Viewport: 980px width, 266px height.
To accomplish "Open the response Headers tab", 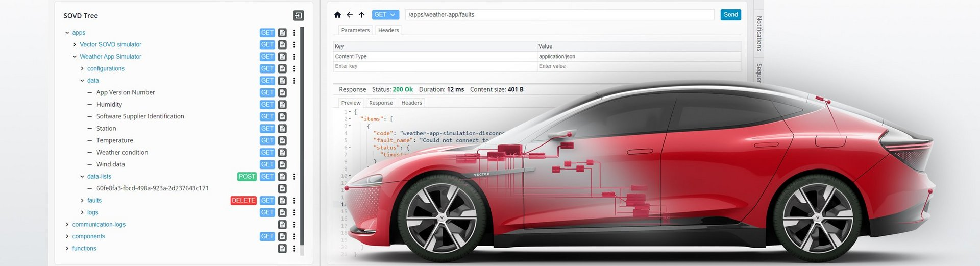I will (x=411, y=103).
